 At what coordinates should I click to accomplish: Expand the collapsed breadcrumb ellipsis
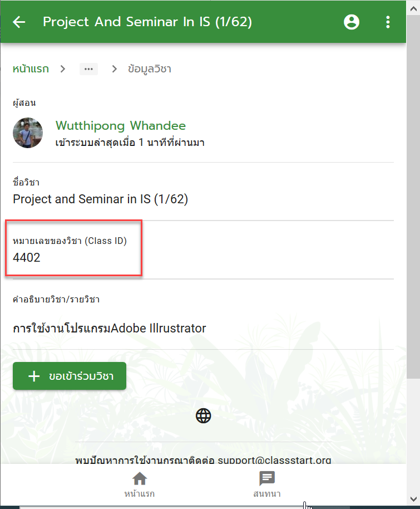(88, 69)
